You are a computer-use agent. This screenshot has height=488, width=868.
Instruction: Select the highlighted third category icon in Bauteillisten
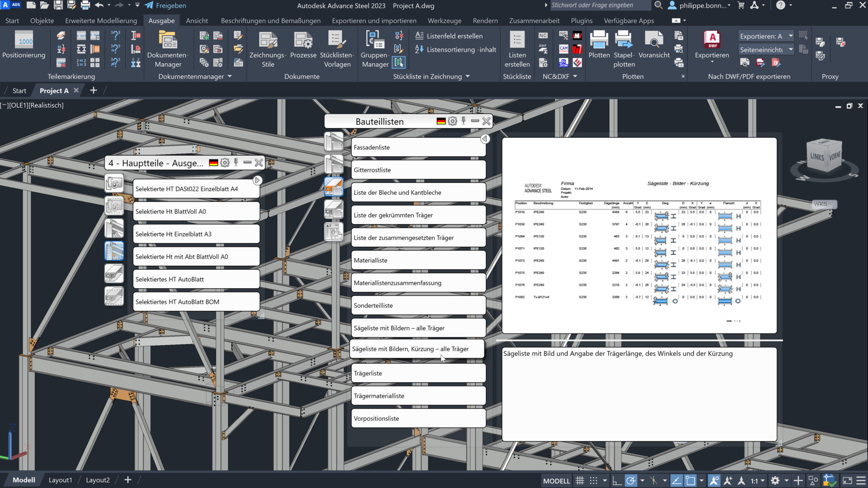point(334,187)
